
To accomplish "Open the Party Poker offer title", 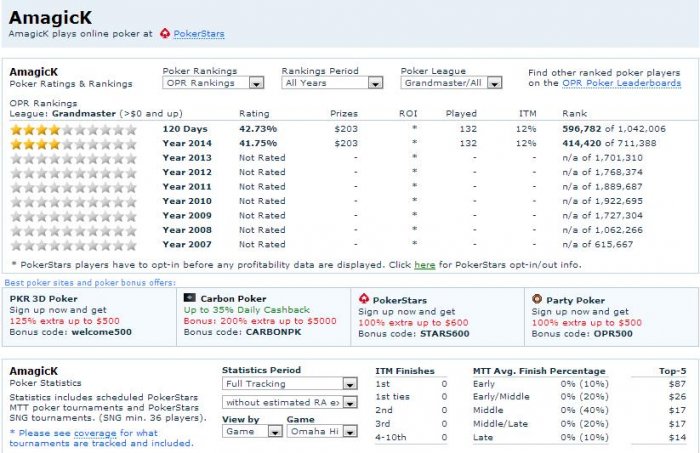I will coord(575,301).
